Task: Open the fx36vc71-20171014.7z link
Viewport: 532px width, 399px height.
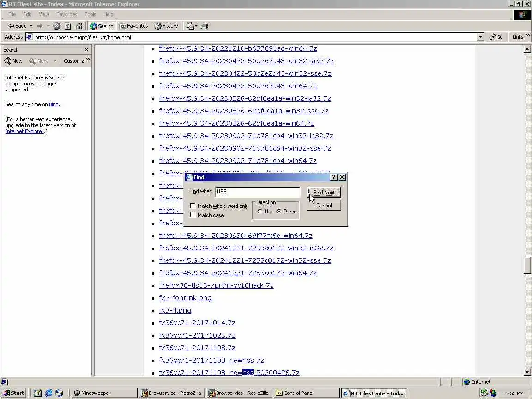Action: click(x=197, y=323)
